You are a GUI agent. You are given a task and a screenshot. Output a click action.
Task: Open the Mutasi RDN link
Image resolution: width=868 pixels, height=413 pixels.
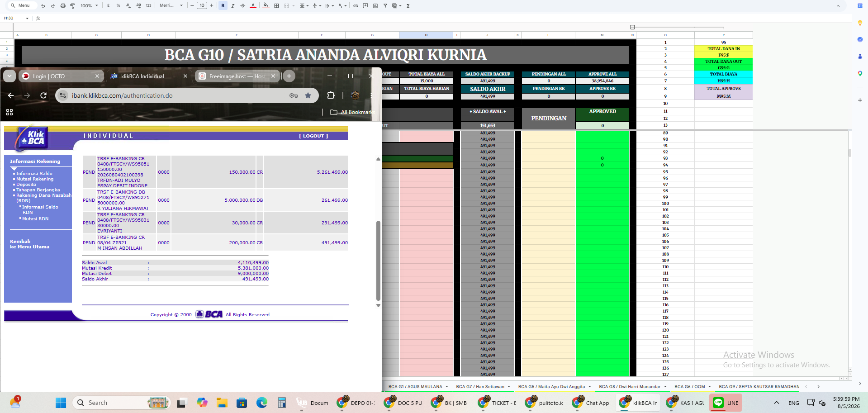point(35,219)
